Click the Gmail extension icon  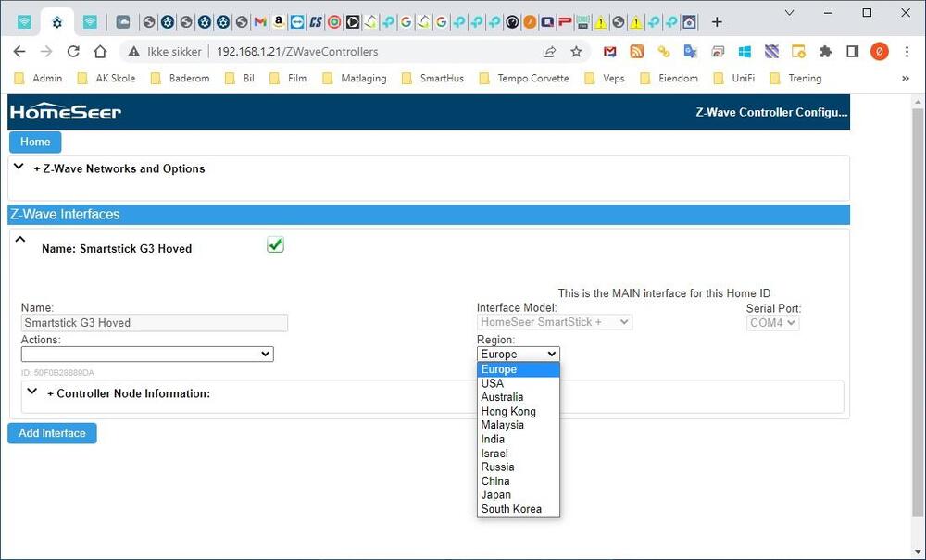pos(609,52)
